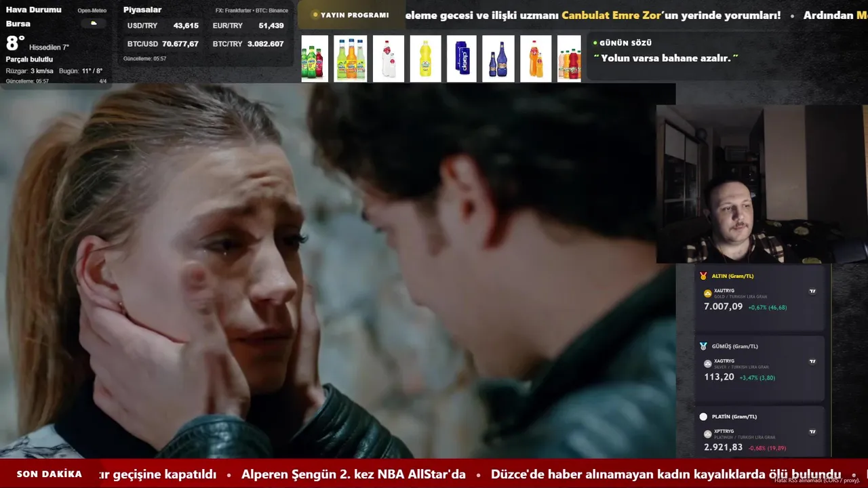The height and width of the screenshot is (488, 868).
Task: Click the green dot beside GÜNÜN SÖZÜ
Action: [x=595, y=43]
